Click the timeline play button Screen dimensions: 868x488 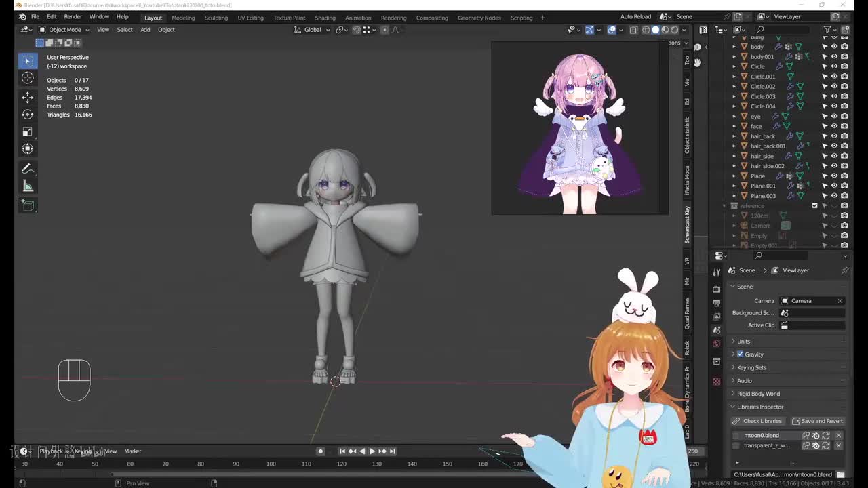372,451
